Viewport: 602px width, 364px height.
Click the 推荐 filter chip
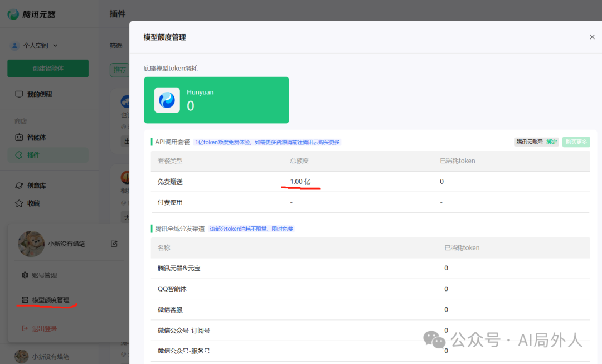point(120,70)
